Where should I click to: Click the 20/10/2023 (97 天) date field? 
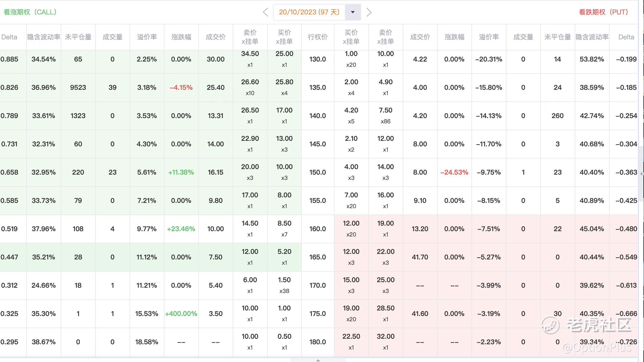309,12
